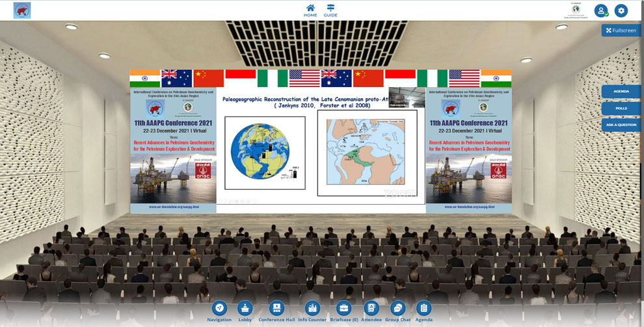
Task: Click the Cenomanian proto-Atlantic map image
Action: pyautogui.click(x=367, y=153)
